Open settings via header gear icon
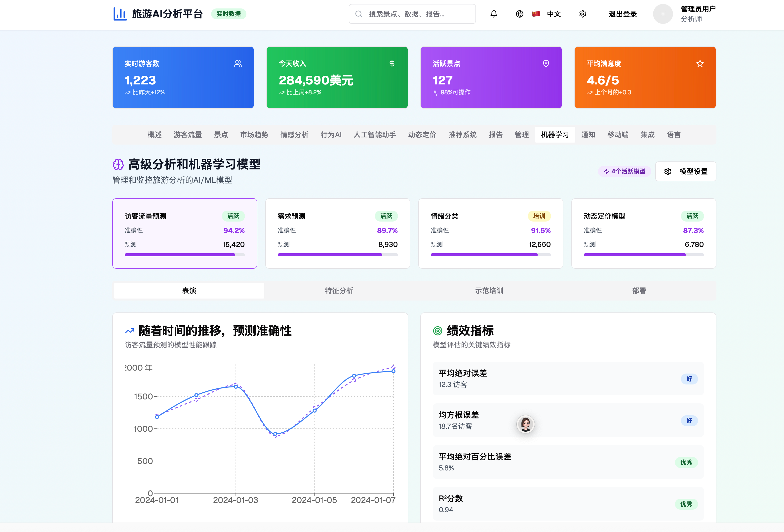The height and width of the screenshot is (532, 784). [583, 14]
